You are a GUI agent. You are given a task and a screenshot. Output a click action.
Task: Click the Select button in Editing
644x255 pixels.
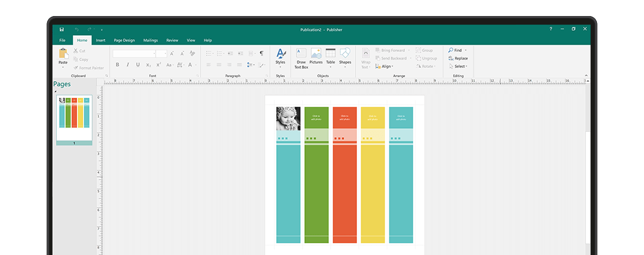pos(459,66)
